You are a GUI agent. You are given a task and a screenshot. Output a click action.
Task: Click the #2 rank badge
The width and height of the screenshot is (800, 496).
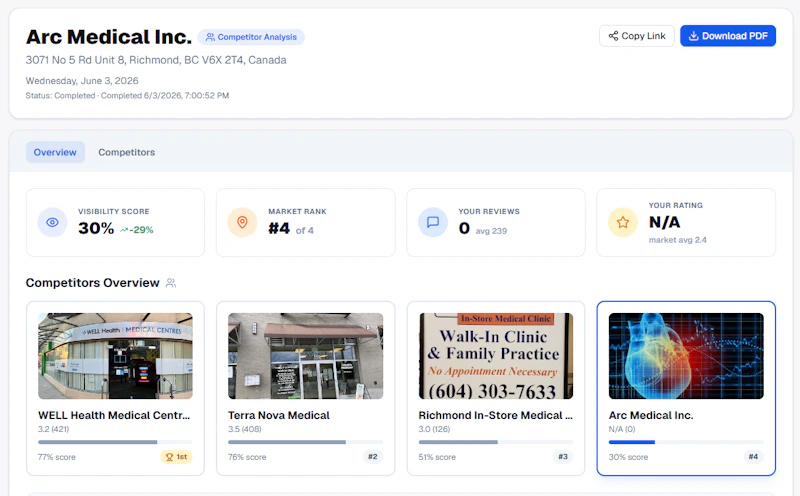(x=373, y=457)
